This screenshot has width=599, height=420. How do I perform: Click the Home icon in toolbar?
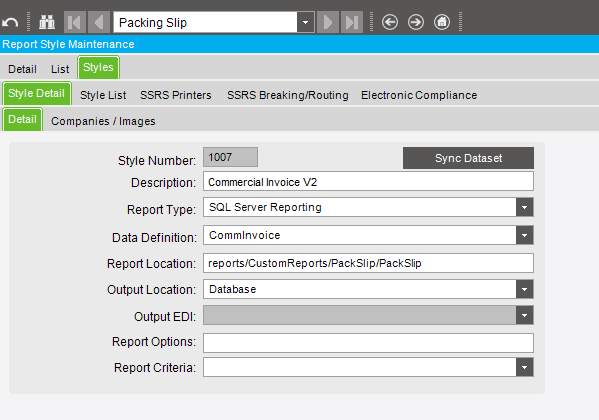click(x=442, y=22)
